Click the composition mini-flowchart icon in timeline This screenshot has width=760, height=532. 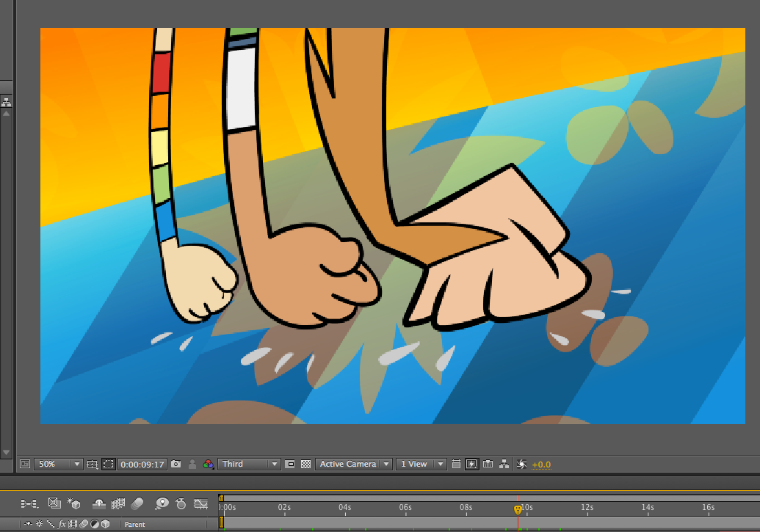29,503
